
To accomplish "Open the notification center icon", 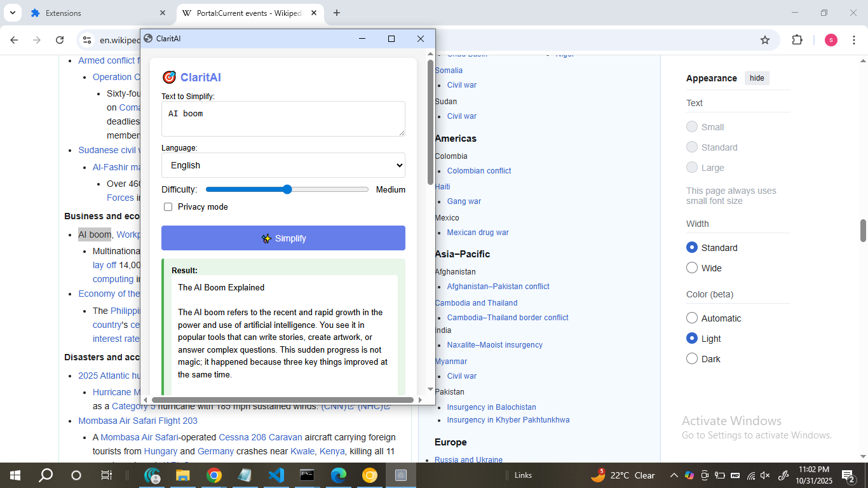I will click(x=848, y=475).
